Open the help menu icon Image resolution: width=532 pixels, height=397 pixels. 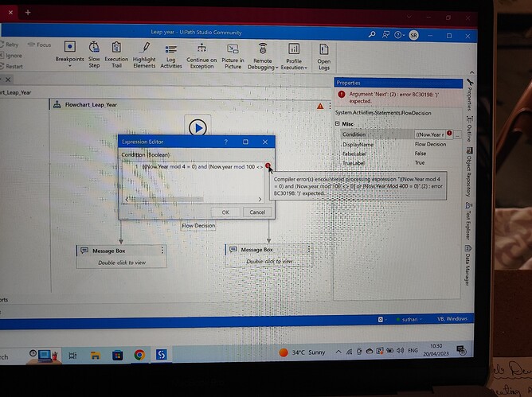[x=399, y=35]
